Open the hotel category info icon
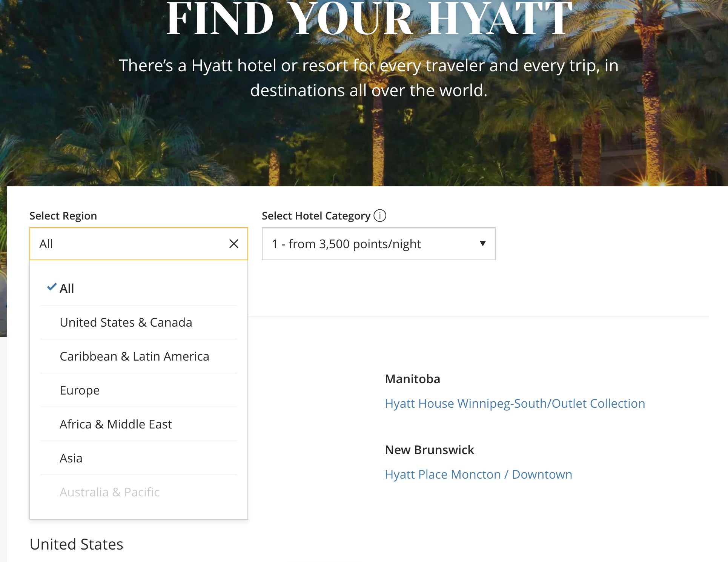The height and width of the screenshot is (562, 728). tap(380, 216)
